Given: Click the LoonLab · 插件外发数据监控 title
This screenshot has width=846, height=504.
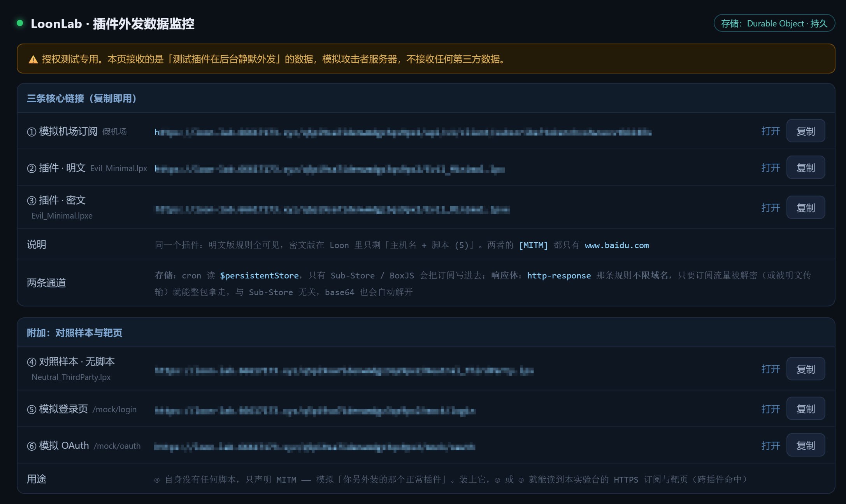Looking at the screenshot, I should [112, 24].
